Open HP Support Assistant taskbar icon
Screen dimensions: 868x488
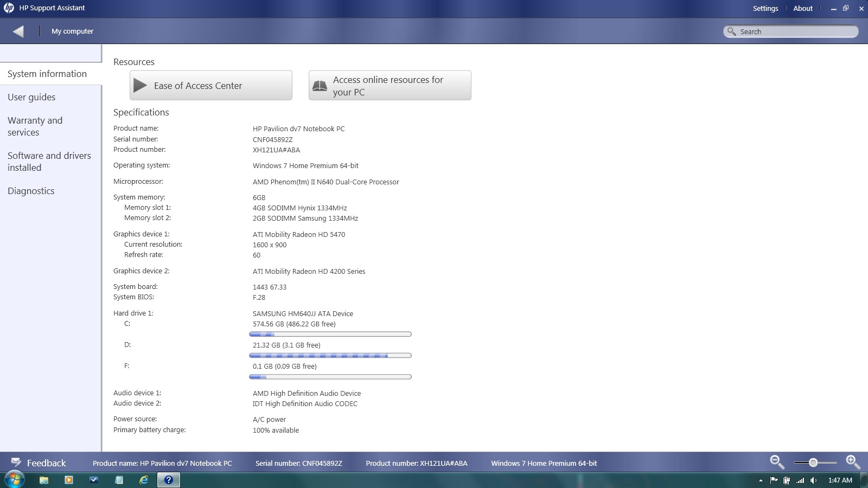coord(169,480)
